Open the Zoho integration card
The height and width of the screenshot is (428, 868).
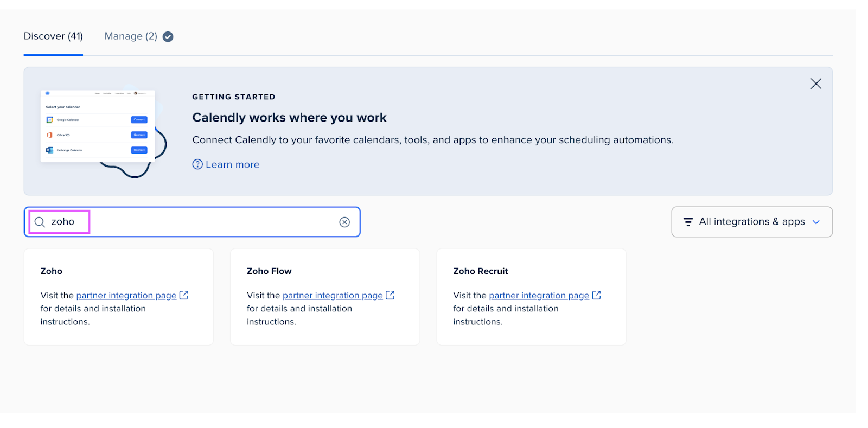click(x=119, y=297)
